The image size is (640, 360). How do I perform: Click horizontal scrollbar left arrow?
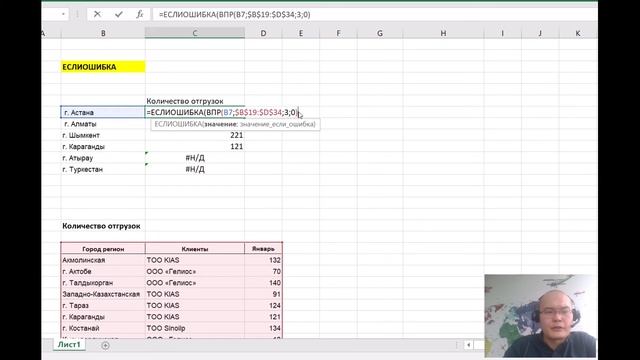pos(468,345)
